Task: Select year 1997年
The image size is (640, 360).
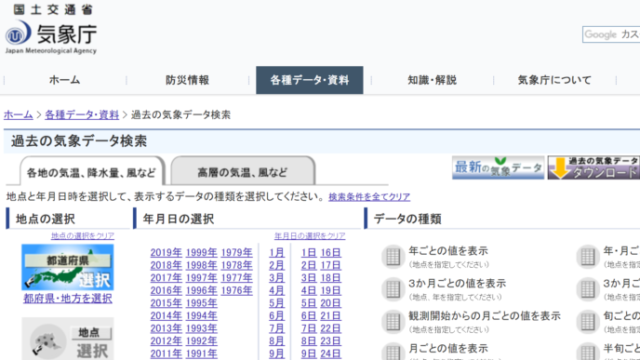Action: (x=202, y=278)
